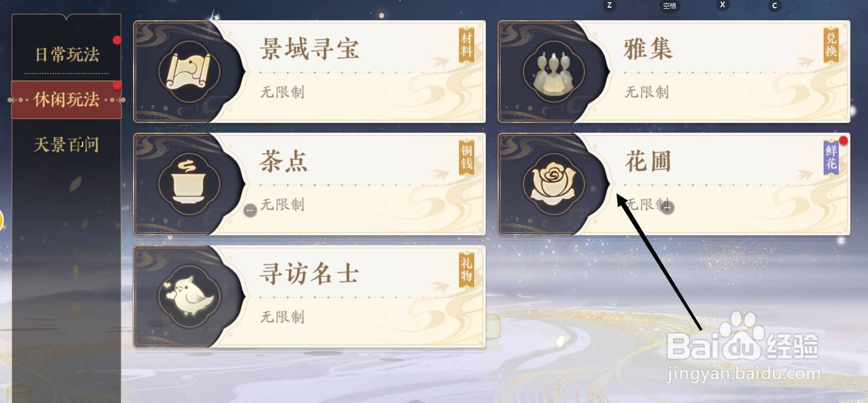This screenshot has height=403, width=868.
Task: Click the treasure map scroll icon
Action: click(x=189, y=71)
